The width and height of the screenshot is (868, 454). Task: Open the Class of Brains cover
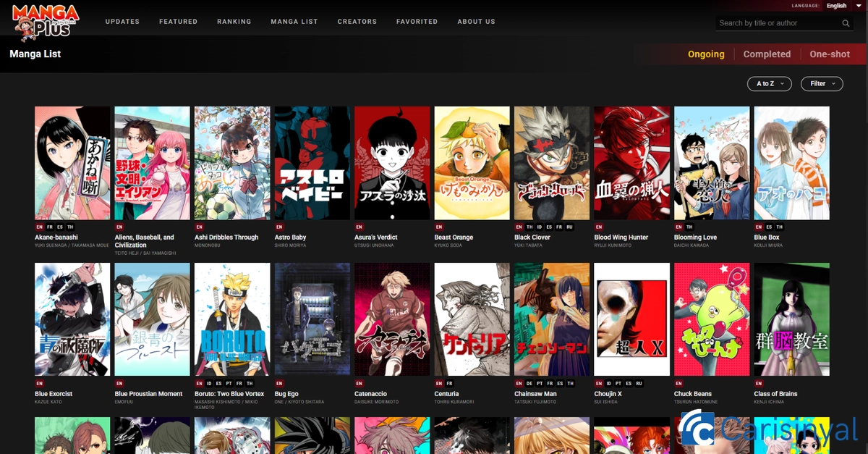point(792,320)
